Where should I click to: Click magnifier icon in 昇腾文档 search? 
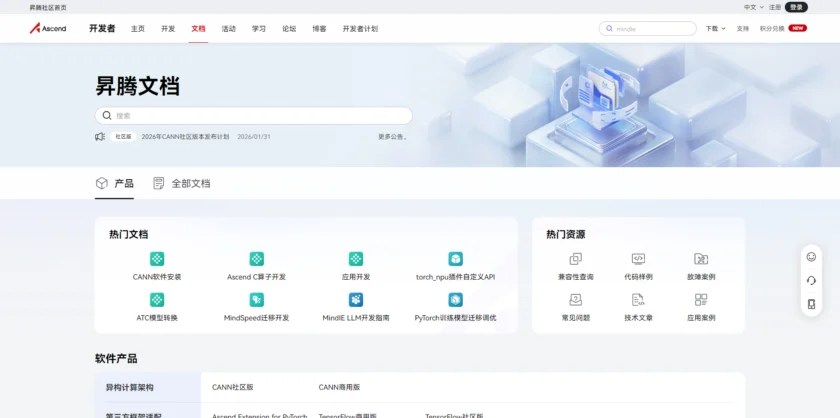[107, 115]
